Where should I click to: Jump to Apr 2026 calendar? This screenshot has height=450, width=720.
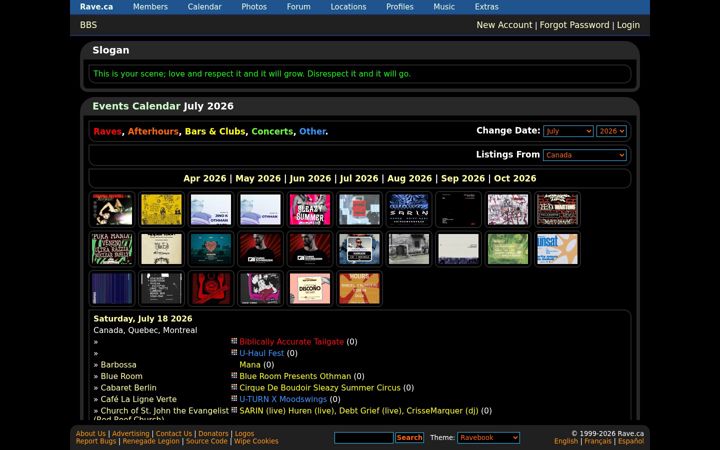pyautogui.click(x=205, y=178)
